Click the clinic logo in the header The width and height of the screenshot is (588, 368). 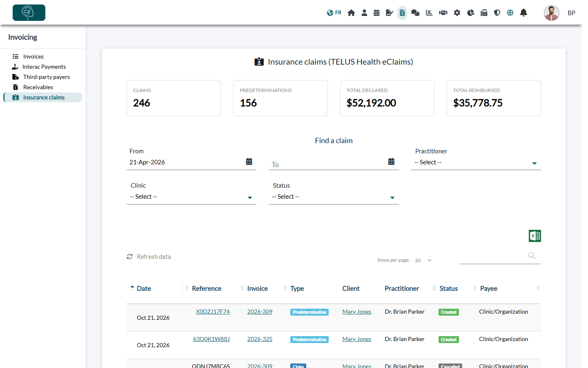coord(29,13)
